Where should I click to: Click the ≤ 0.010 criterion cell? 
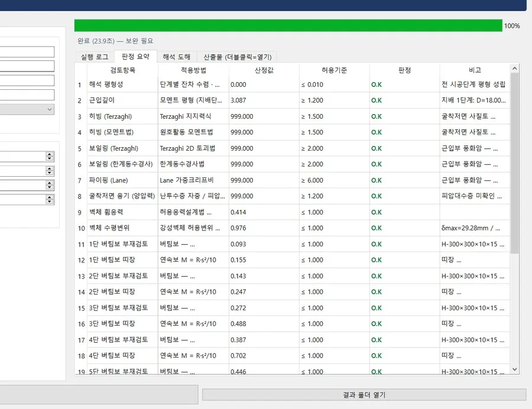[x=334, y=85]
